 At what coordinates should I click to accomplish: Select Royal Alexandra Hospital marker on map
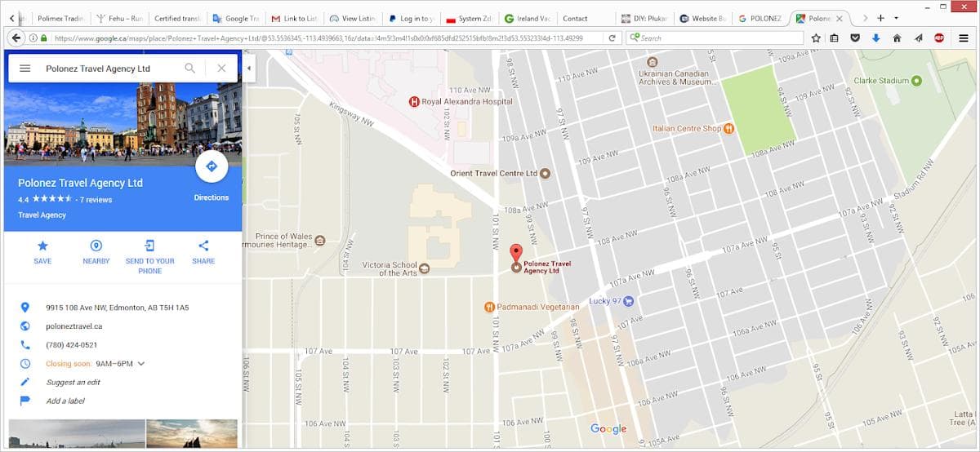[x=413, y=102]
